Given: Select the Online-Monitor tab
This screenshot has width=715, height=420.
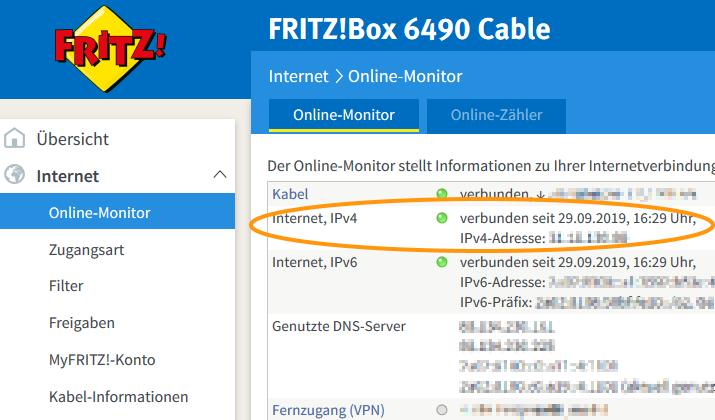Looking at the screenshot, I should (x=343, y=115).
